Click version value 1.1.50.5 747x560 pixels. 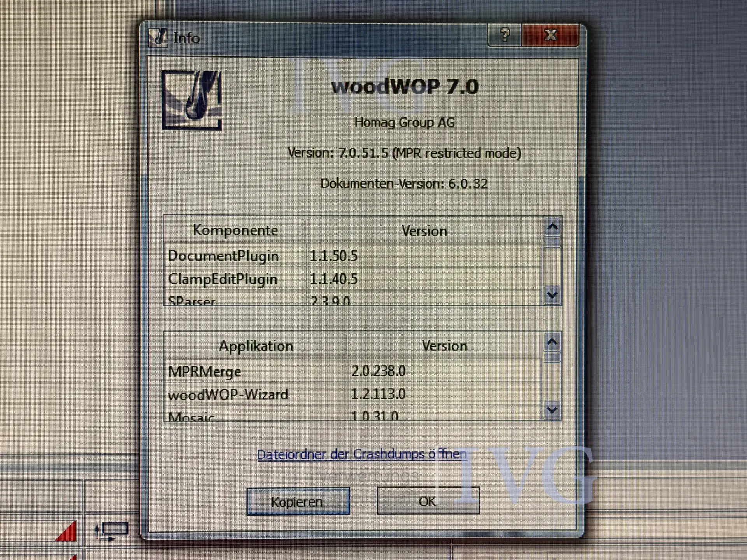333,256
